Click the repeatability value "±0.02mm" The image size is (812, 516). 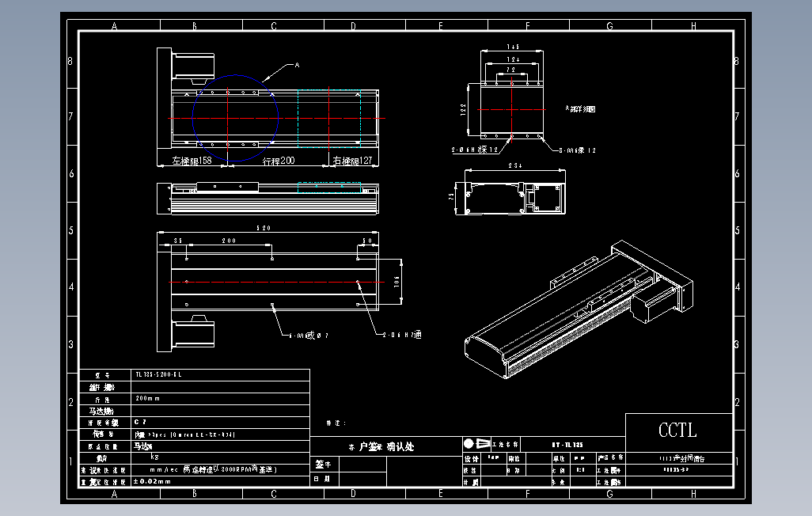click(x=152, y=481)
